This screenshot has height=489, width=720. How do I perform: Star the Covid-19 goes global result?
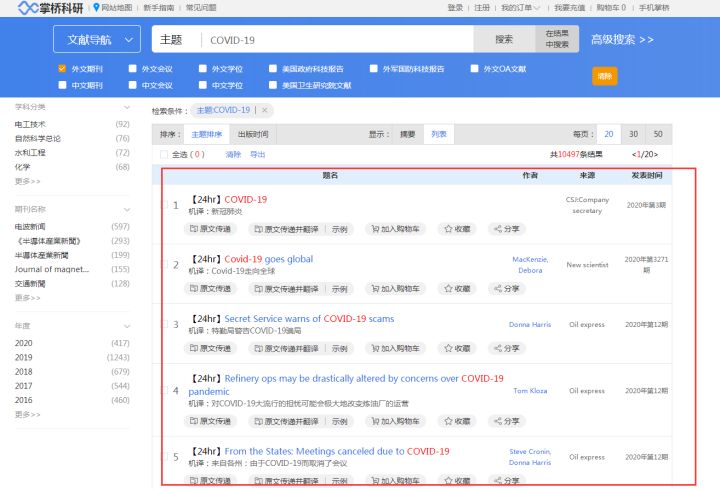(457, 288)
